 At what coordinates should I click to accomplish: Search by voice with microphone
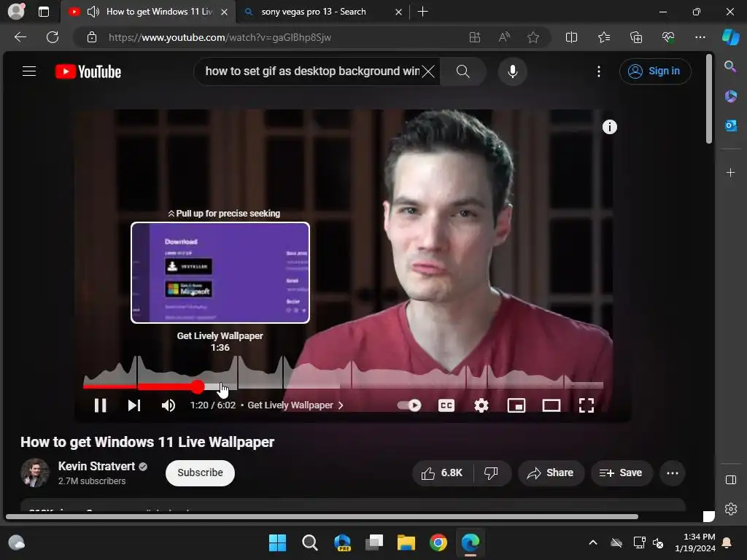pyautogui.click(x=513, y=71)
